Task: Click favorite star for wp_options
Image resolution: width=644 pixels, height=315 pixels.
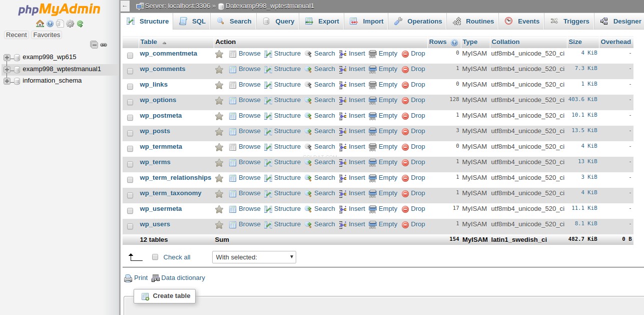Action: point(219,101)
